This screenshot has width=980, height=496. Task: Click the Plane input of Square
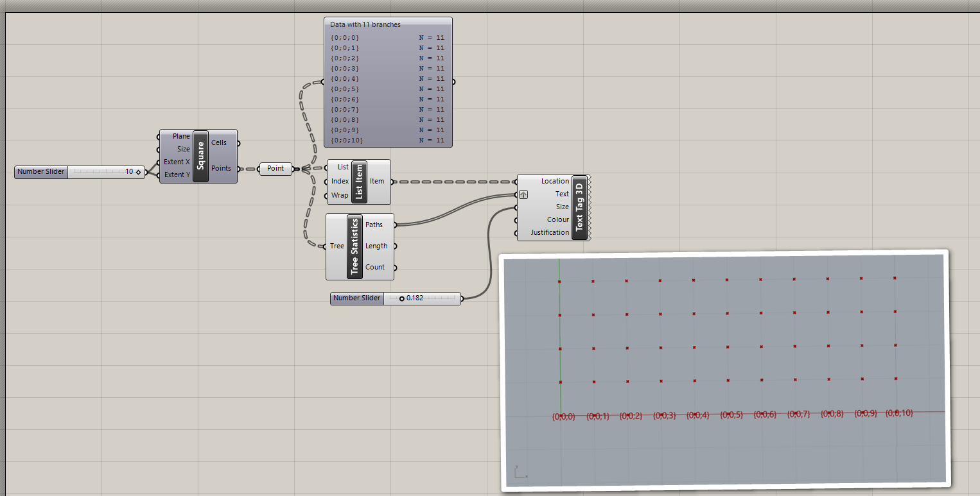181,137
